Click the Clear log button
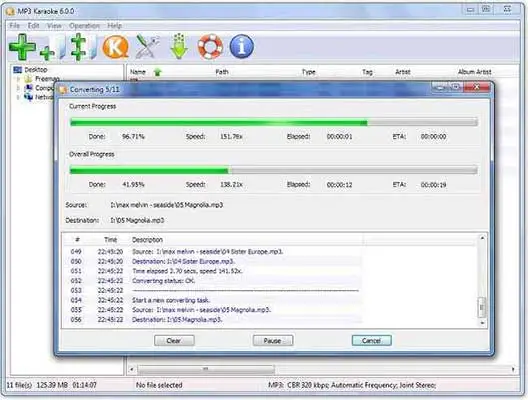The width and height of the screenshot is (528, 400). click(x=174, y=340)
